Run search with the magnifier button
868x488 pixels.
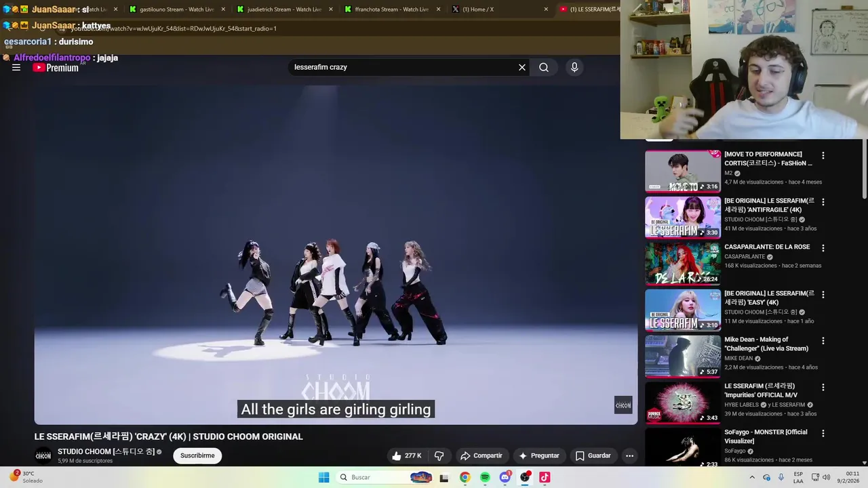(x=544, y=68)
